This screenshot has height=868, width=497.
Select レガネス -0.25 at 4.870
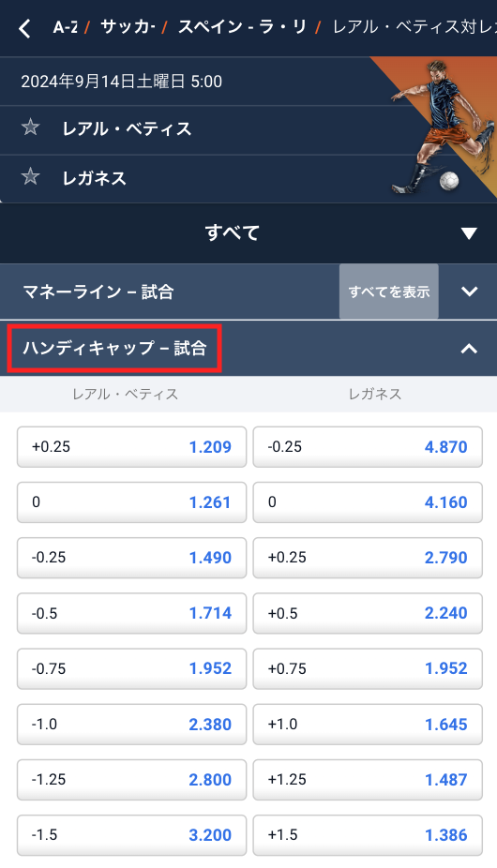pyautogui.click(x=368, y=447)
